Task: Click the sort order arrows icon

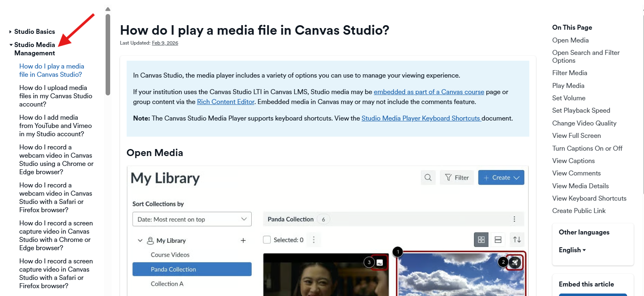Action: point(517,239)
